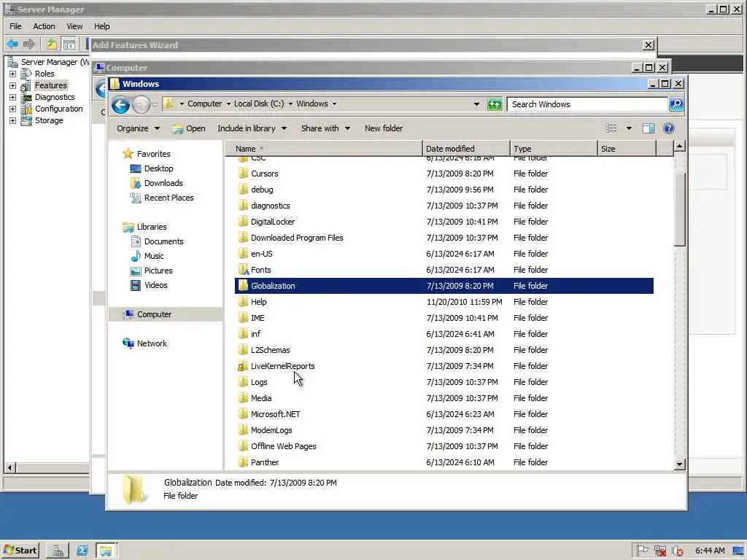747x560 pixels.
Task: Click the file list scroll up arrow
Action: 680,146
